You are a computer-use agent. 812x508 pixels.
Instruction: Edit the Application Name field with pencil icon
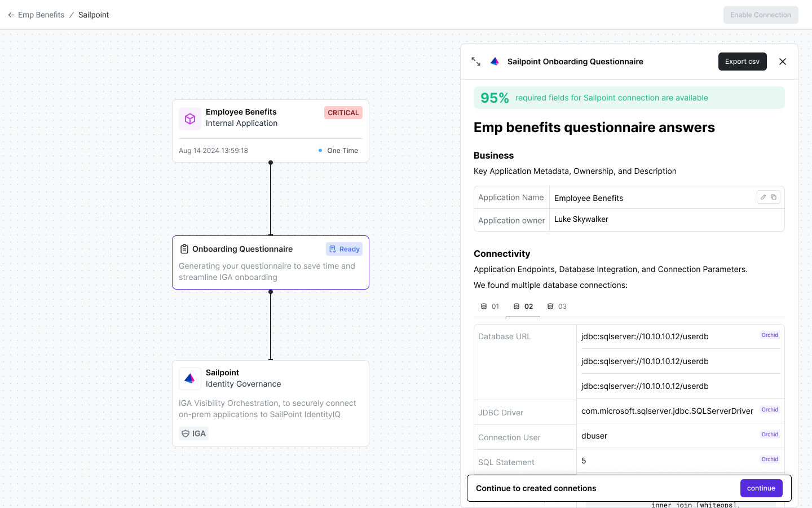pyautogui.click(x=763, y=197)
